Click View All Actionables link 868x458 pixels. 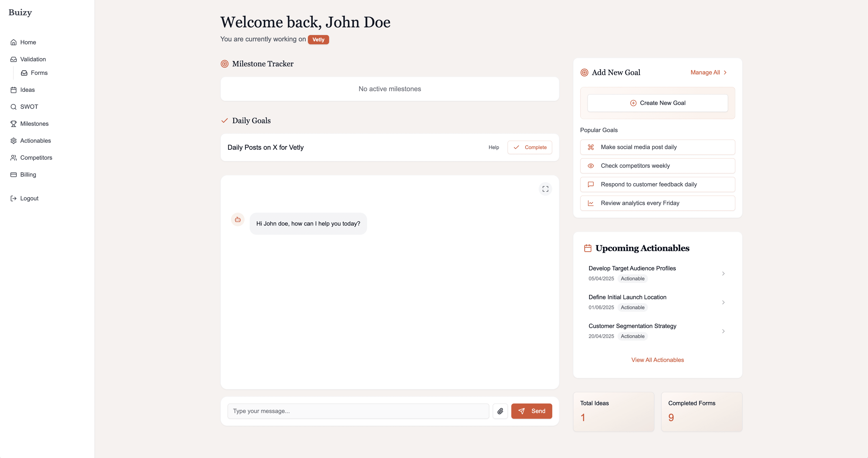tap(657, 359)
